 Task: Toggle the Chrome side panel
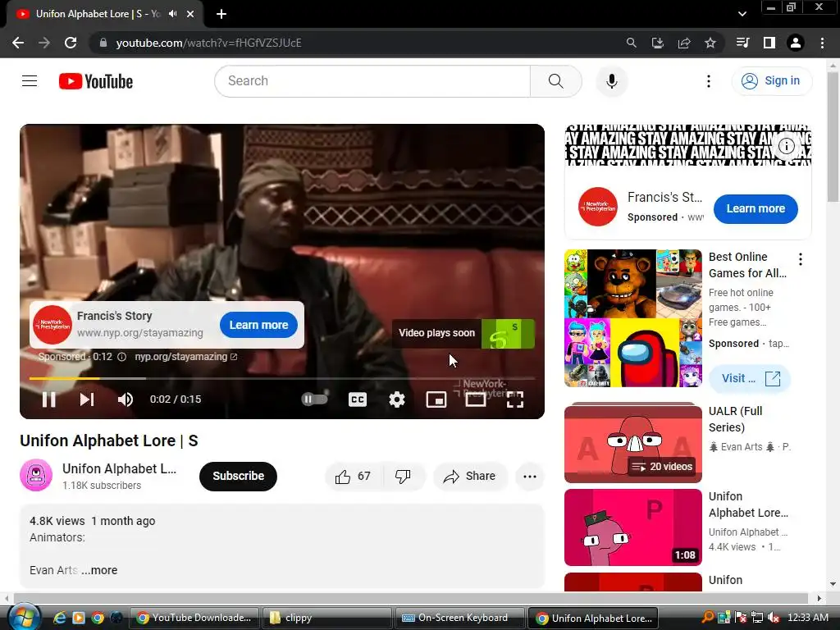coord(769,43)
